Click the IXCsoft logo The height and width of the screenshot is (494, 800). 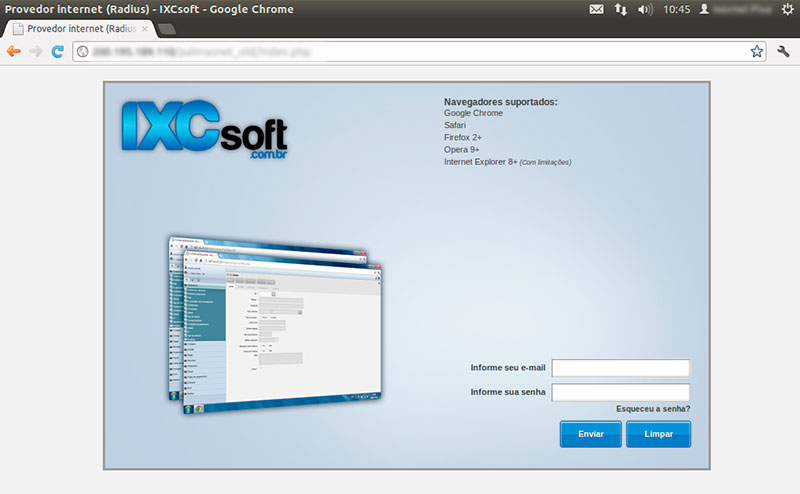(x=205, y=130)
